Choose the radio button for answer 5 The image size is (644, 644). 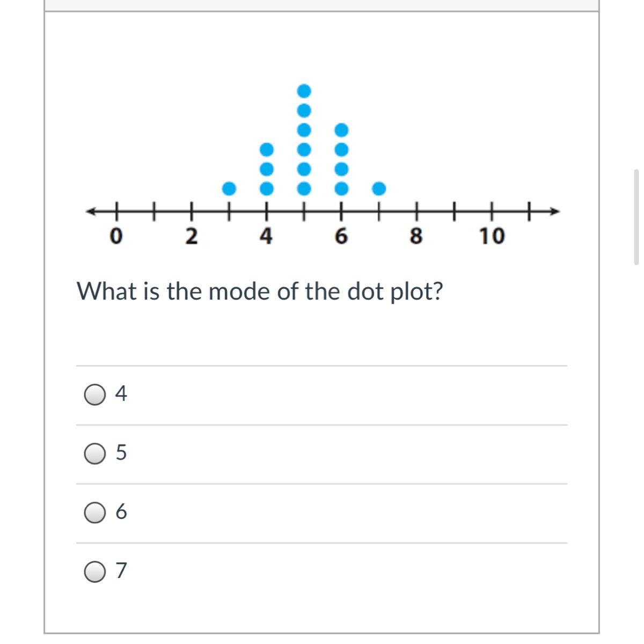coord(95,454)
